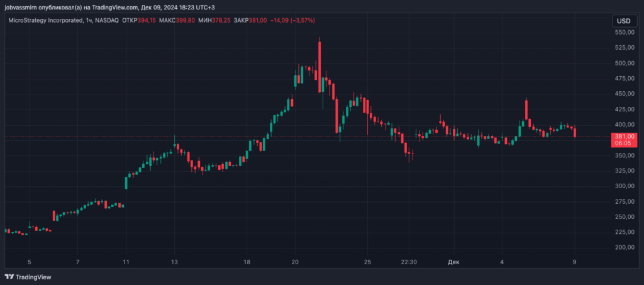
Task: Click the 06:05 bar countdown timer
Action: pos(625,143)
